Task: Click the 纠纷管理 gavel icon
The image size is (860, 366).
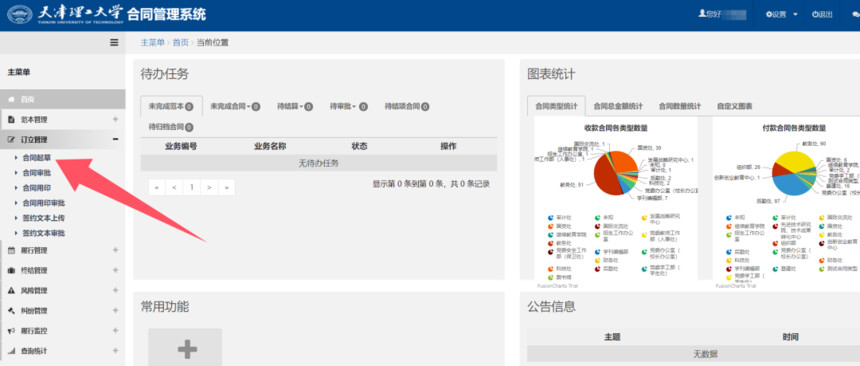Action: pyautogui.click(x=11, y=311)
